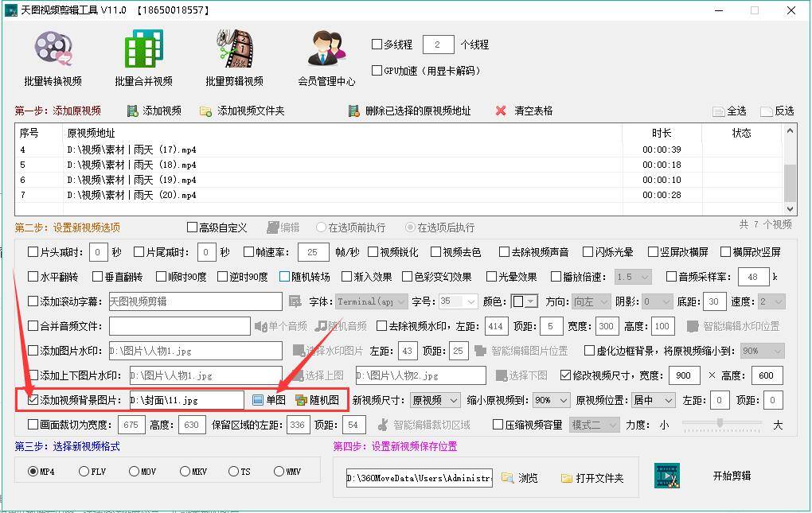Screen dimensions: 812x513
Task: Open the 新视频尺寸 dropdown showing 原视频
Action: [435, 400]
